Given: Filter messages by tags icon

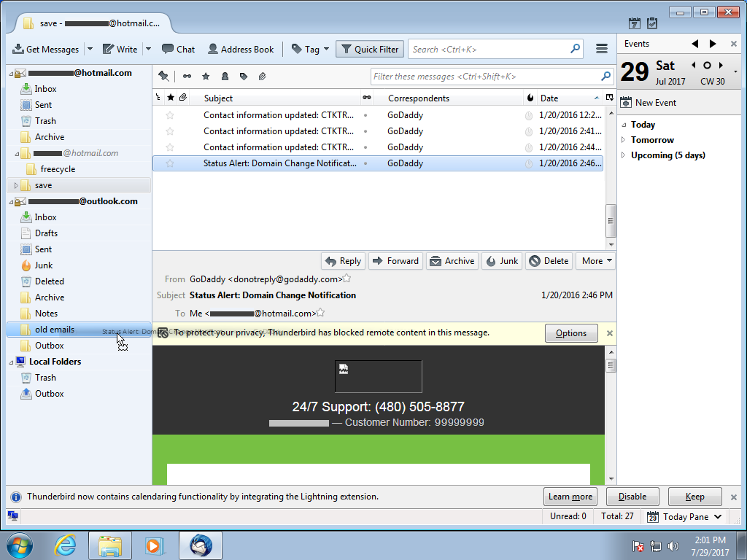Looking at the screenshot, I should [x=244, y=77].
